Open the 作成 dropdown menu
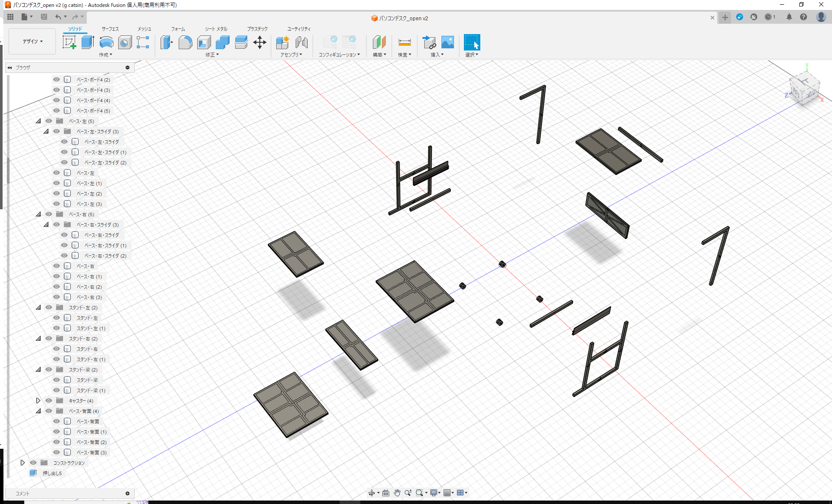Viewport: 832px width, 504px height. pyautogui.click(x=106, y=55)
